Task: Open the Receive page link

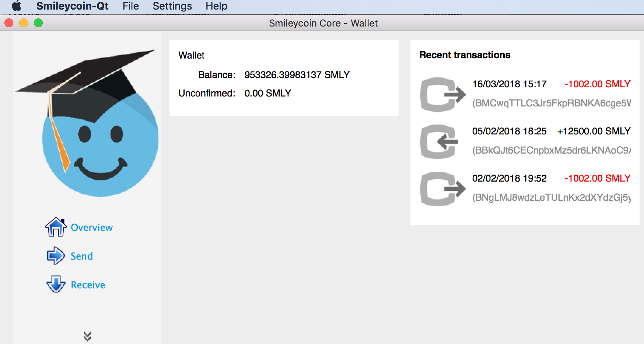Action: (x=88, y=285)
